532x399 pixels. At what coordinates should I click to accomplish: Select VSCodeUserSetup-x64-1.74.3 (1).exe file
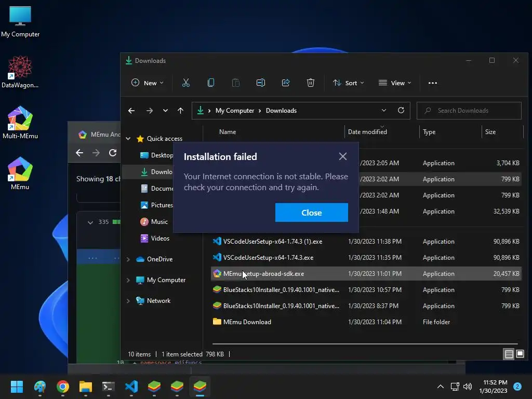tap(366, 242)
